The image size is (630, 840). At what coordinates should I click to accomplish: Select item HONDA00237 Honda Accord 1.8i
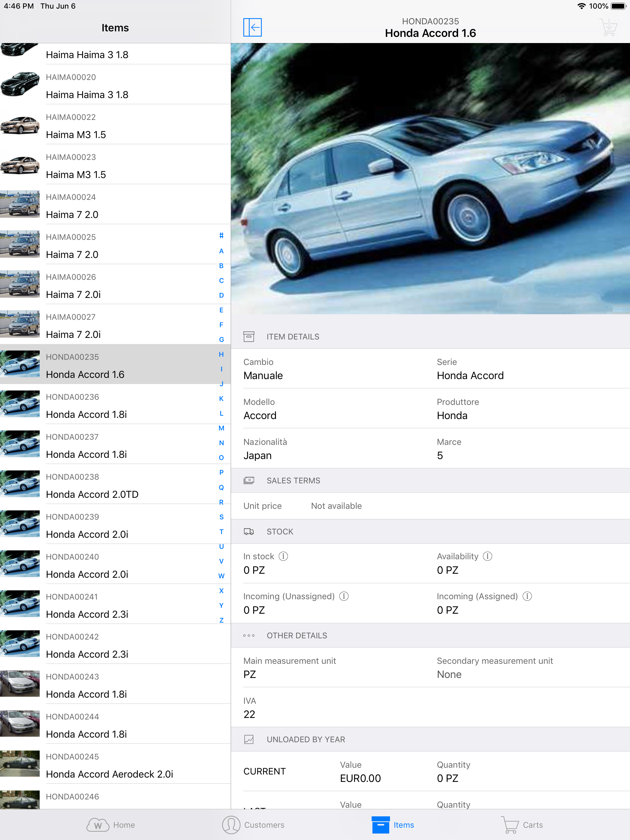(x=115, y=444)
